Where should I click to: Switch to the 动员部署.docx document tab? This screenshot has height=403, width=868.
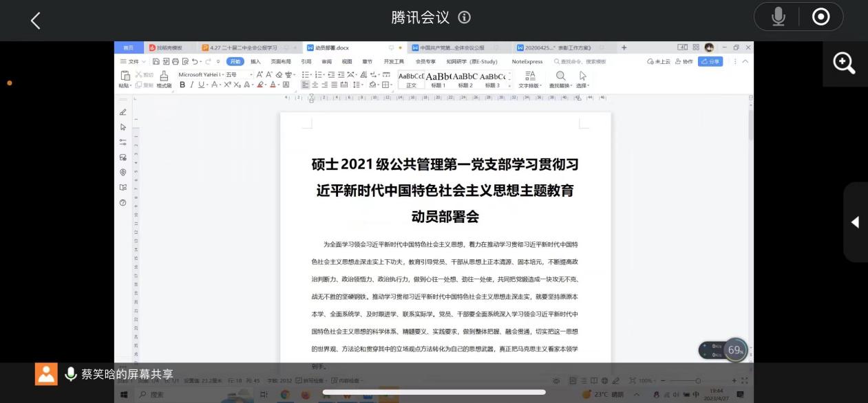332,47
